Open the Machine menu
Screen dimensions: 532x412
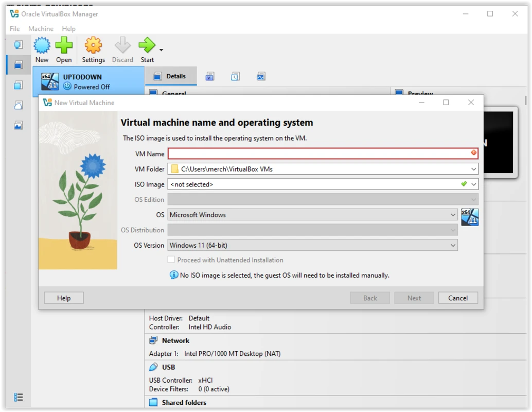[x=41, y=29]
